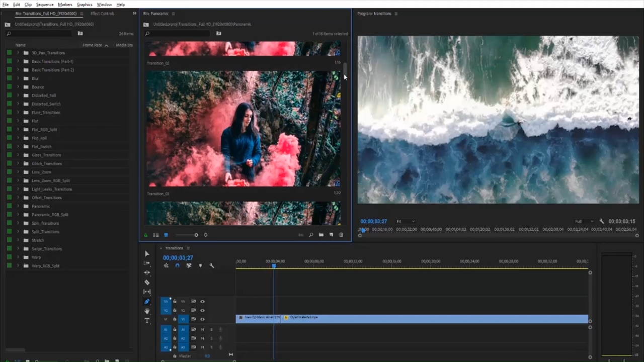Open the Full playback resolution dropdown

click(584, 221)
